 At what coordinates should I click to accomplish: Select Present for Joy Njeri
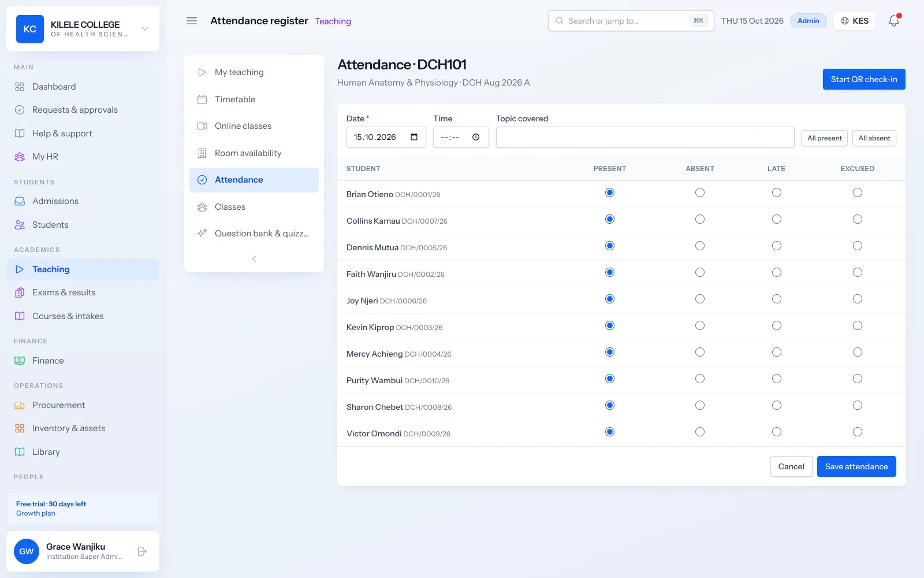coord(610,299)
